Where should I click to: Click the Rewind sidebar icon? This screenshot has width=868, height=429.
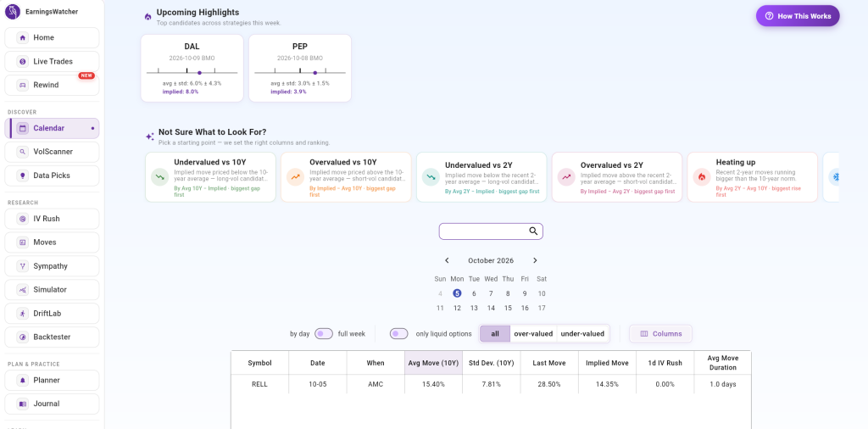pos(23,86)
